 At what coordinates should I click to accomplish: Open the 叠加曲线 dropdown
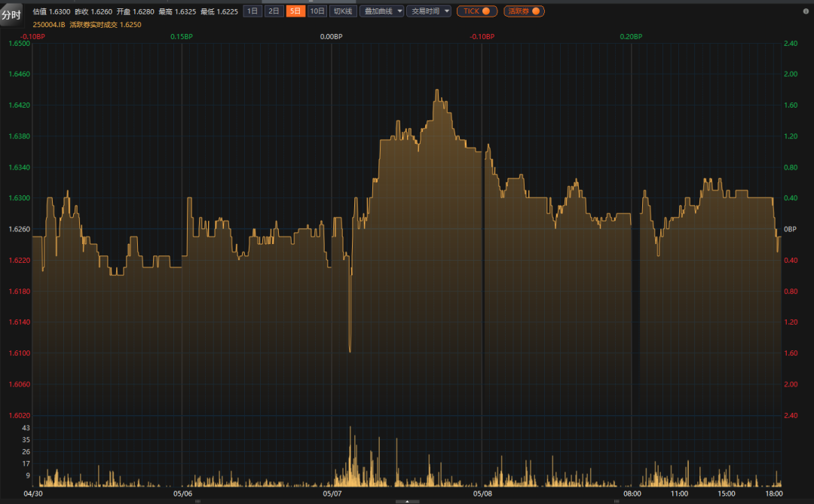381,11
